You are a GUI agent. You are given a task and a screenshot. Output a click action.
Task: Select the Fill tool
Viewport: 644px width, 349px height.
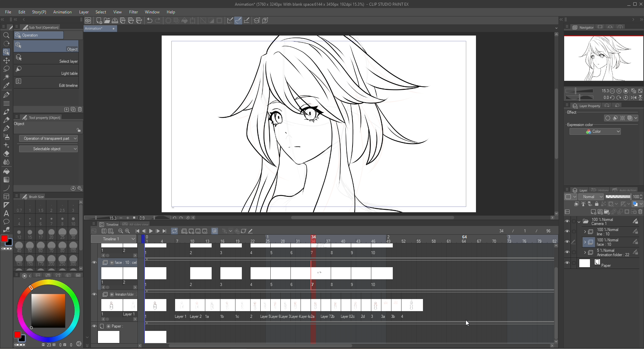tap(6, 171)
